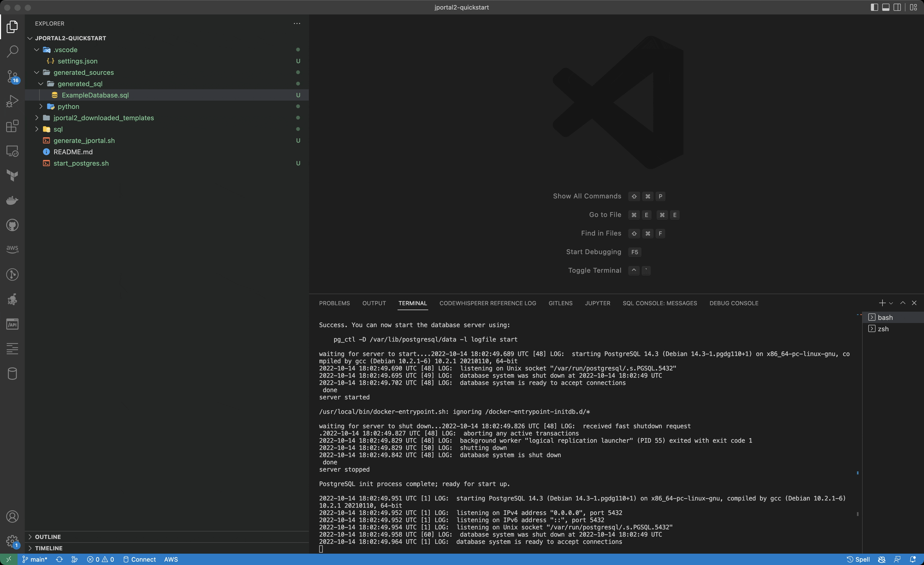
Task: Open the Database cylinder view icon
Action: click(12, 374)
